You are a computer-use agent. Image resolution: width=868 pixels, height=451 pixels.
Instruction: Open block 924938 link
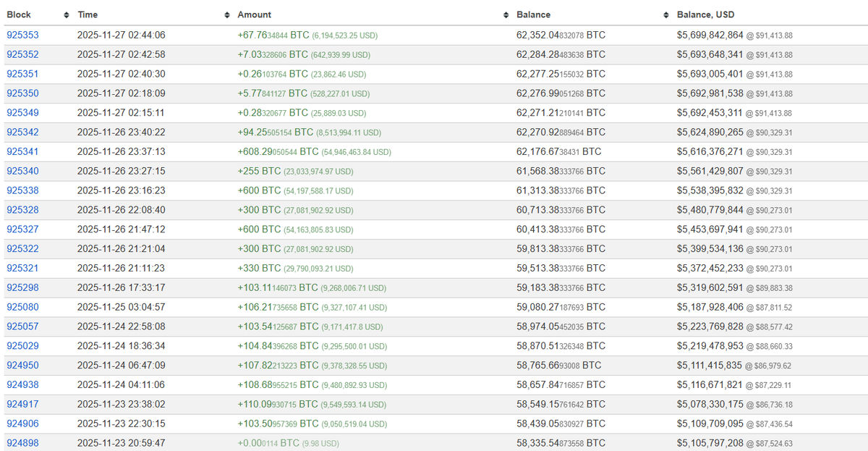point(22,385)
